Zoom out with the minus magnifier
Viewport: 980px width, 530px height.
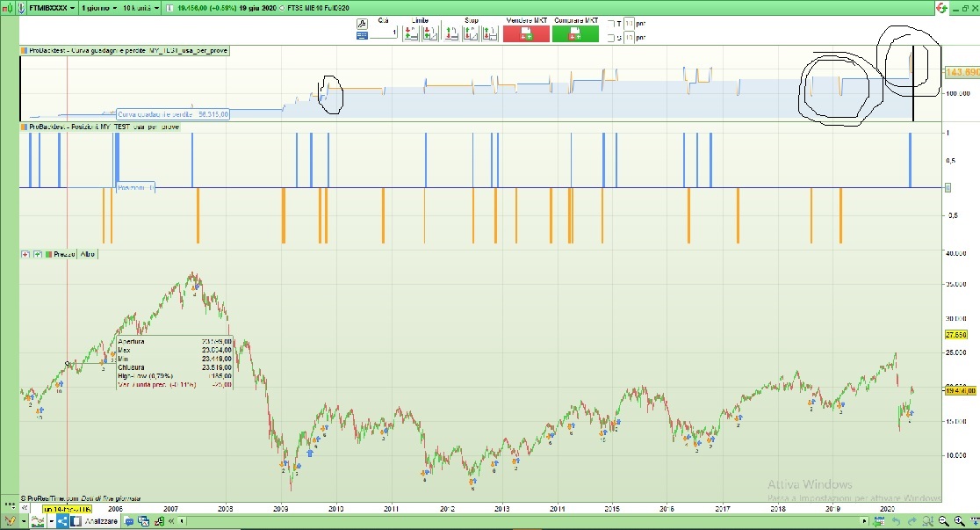[944, 521]
